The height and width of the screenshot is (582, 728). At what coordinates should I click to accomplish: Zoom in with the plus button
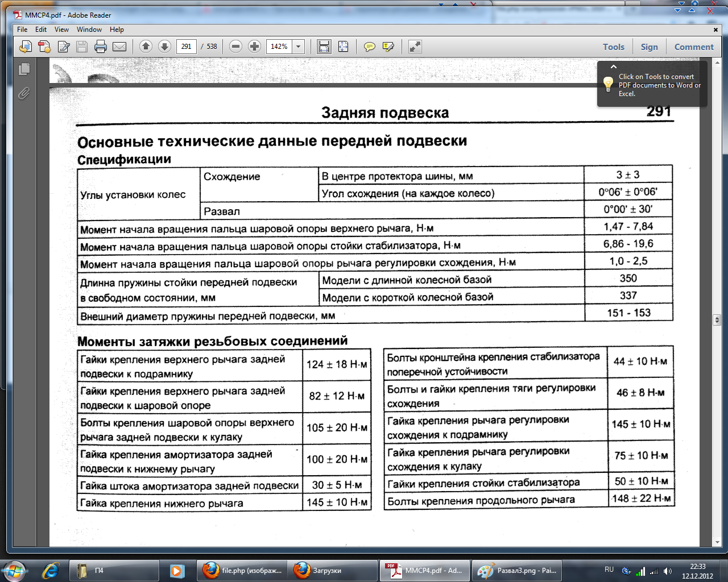[255, 47]
